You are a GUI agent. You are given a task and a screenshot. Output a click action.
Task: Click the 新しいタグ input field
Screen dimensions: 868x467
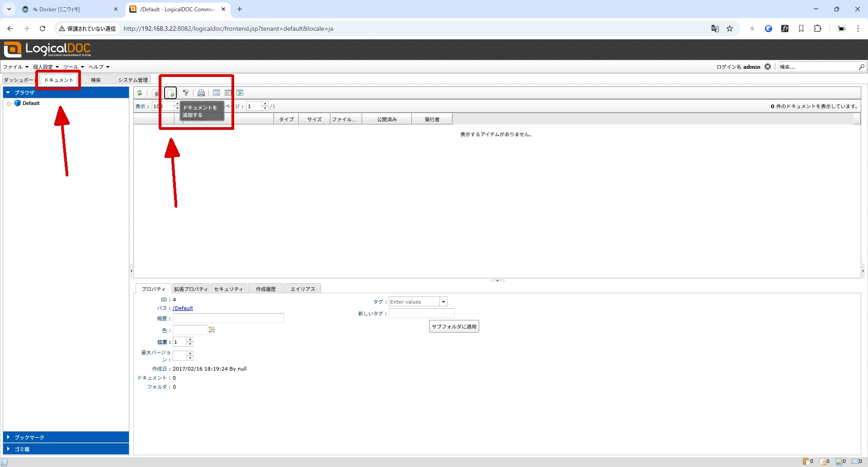coord(421,313)
